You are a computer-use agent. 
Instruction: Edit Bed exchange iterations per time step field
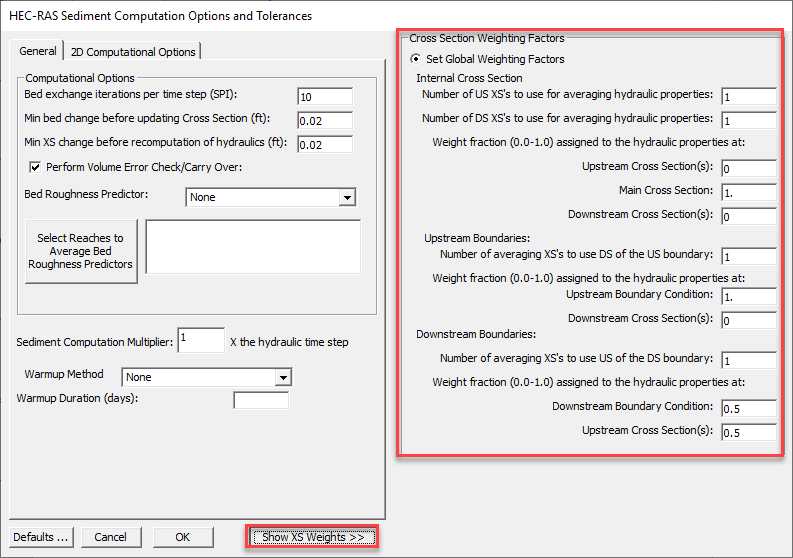pos(325,97)
